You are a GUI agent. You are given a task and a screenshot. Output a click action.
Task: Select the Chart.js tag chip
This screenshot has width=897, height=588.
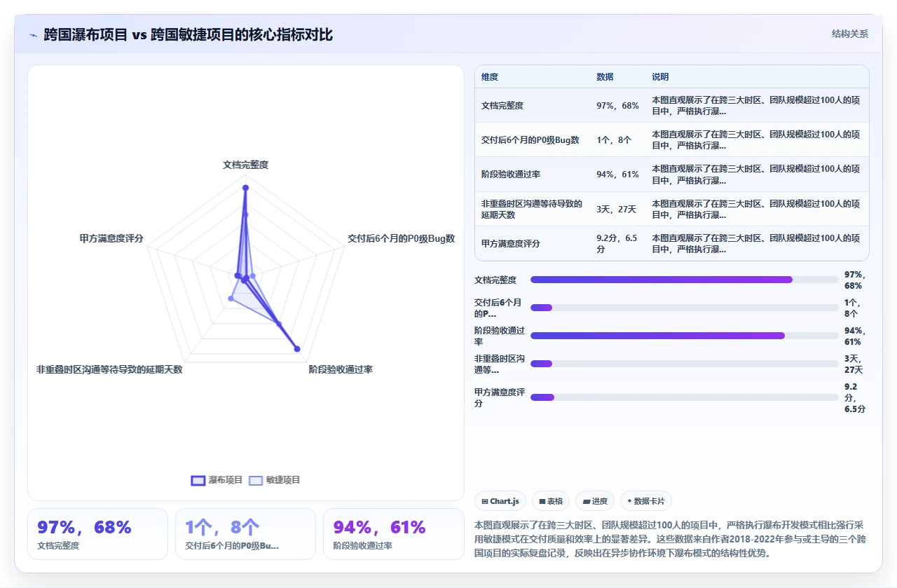point(500,501)
